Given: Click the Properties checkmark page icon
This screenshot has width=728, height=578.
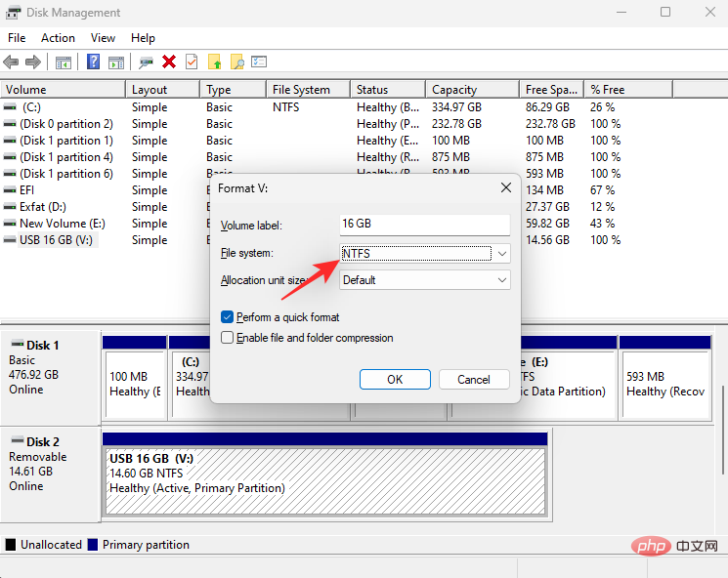Looking at the screenshot, I should click(192, 62).
